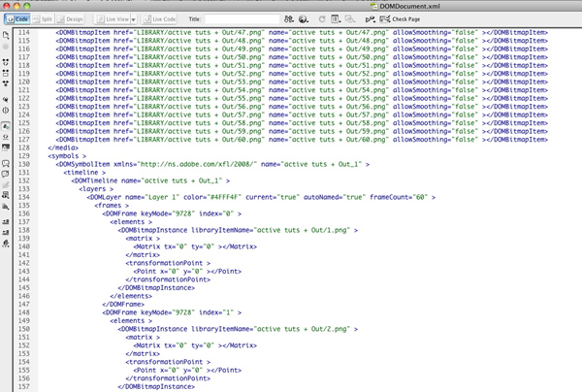Click the <frames > tag on line 135
Image resolution: width=582 pixels, height=392 pixels.
tap(112, 206)
